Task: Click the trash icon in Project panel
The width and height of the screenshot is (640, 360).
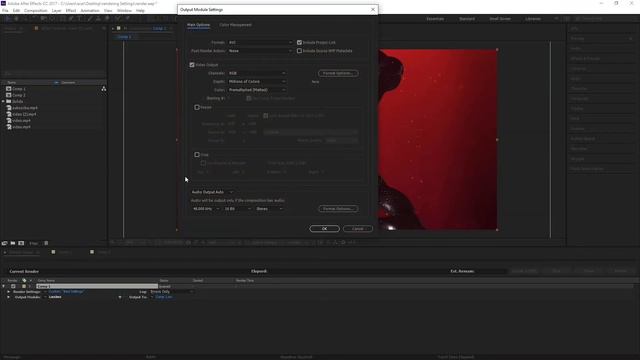Action: point(46,243)
